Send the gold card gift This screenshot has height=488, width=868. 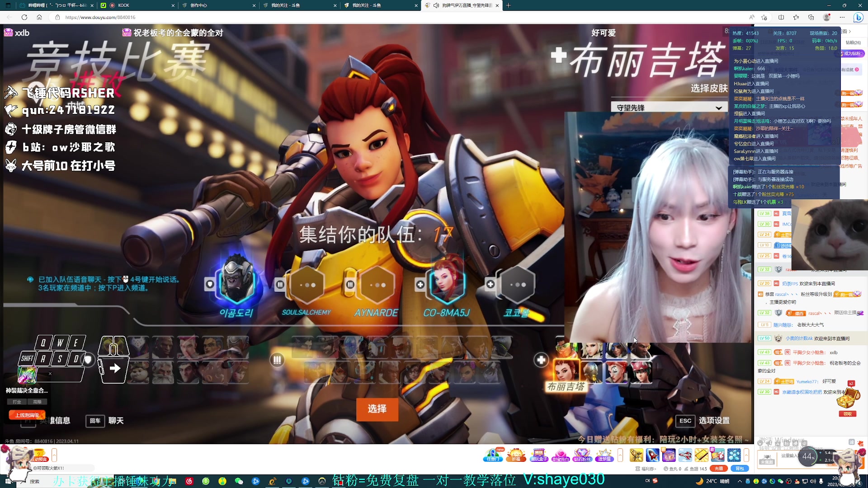701,455
